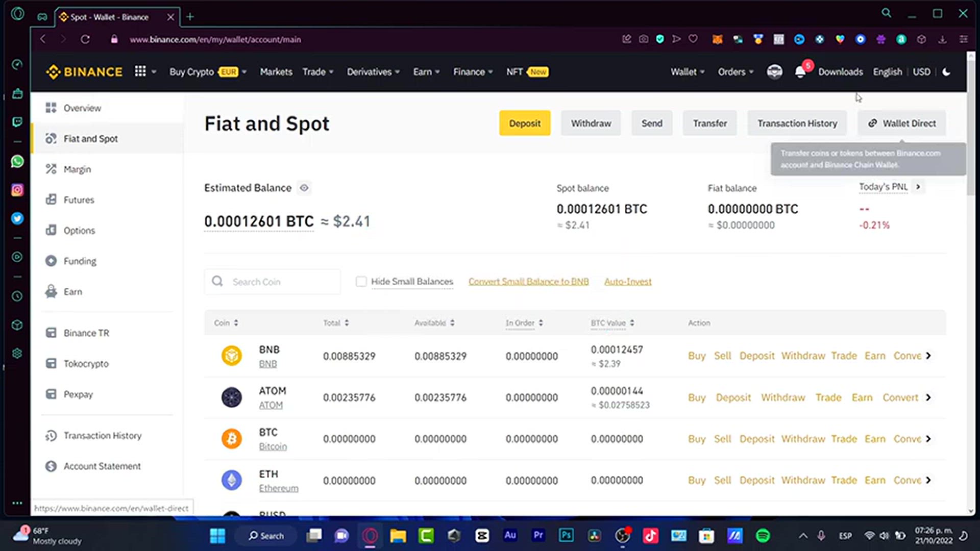Click inside the Search Coin field

click(x=273, y=282)
